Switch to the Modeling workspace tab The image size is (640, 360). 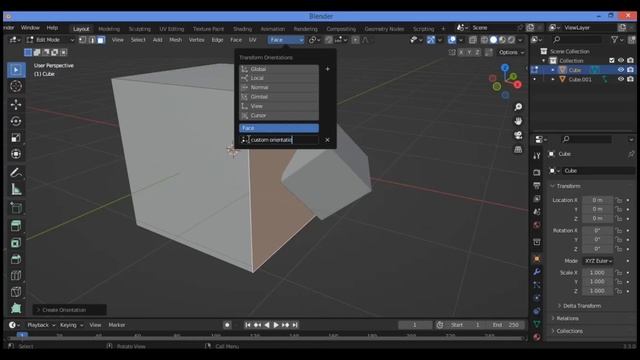tap(109, 29)
